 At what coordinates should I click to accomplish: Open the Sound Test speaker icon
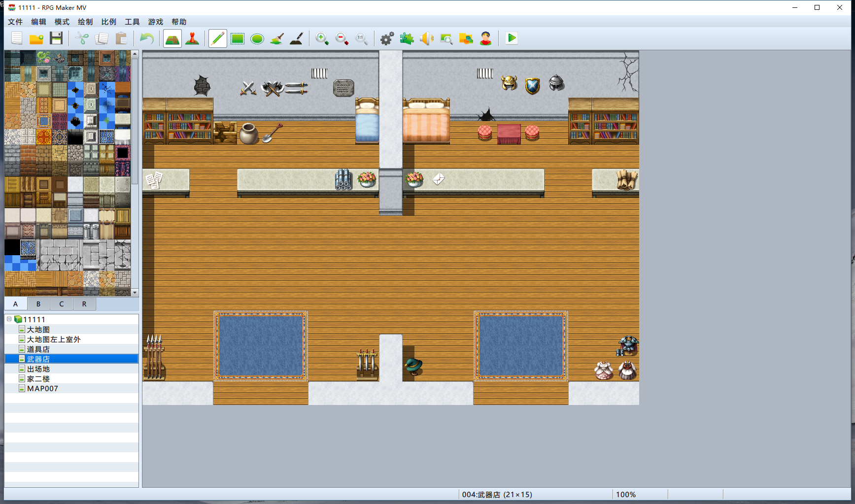427,38
